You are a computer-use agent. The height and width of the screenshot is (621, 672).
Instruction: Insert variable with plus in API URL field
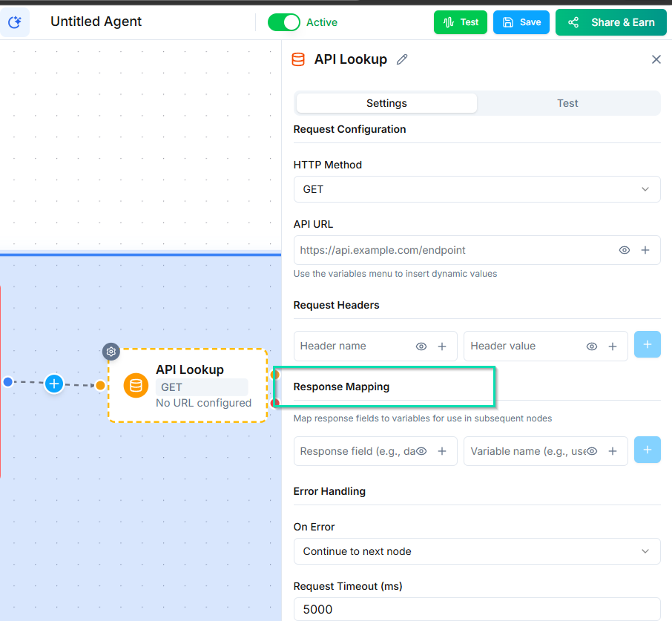coord(645,250)
